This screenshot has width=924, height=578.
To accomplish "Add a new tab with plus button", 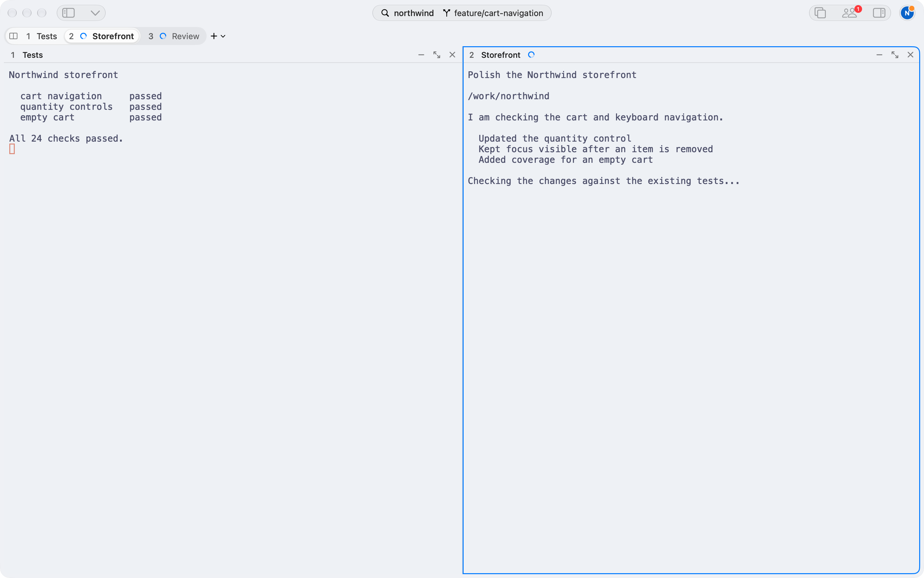I will [214, 36].
